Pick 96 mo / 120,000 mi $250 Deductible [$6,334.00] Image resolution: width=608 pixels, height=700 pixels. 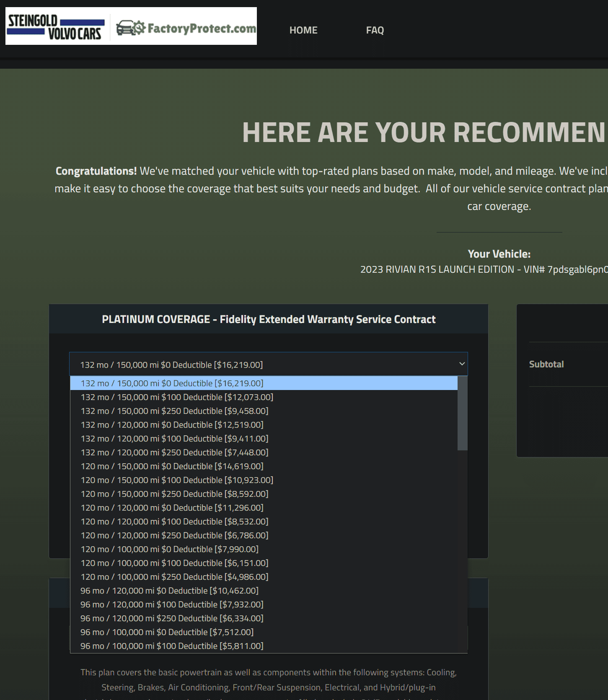(264, 618)
